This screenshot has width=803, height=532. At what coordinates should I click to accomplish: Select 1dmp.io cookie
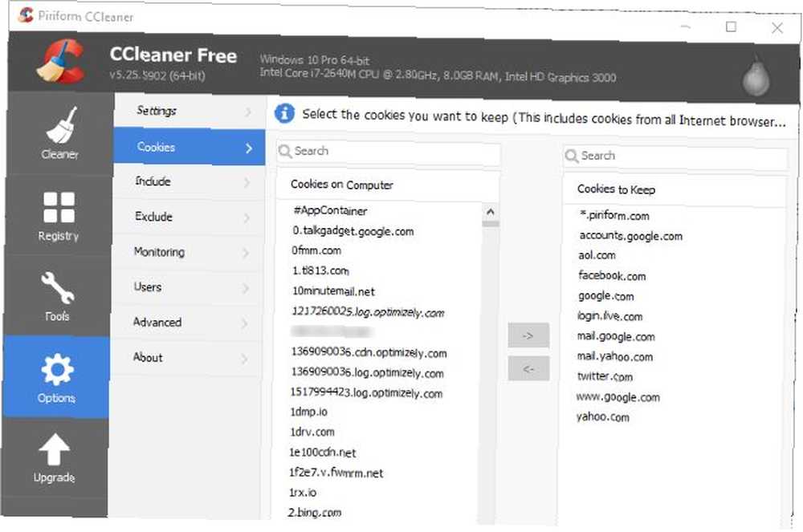[x=308, y=412]
